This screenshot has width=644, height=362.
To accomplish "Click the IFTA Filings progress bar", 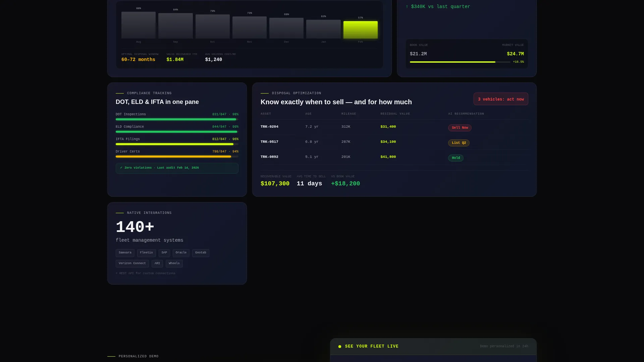I will coord(177,144).
